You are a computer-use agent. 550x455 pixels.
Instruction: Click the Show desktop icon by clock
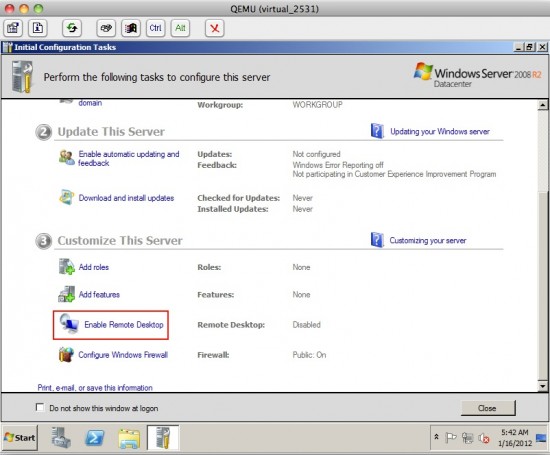tap(541, 438)
